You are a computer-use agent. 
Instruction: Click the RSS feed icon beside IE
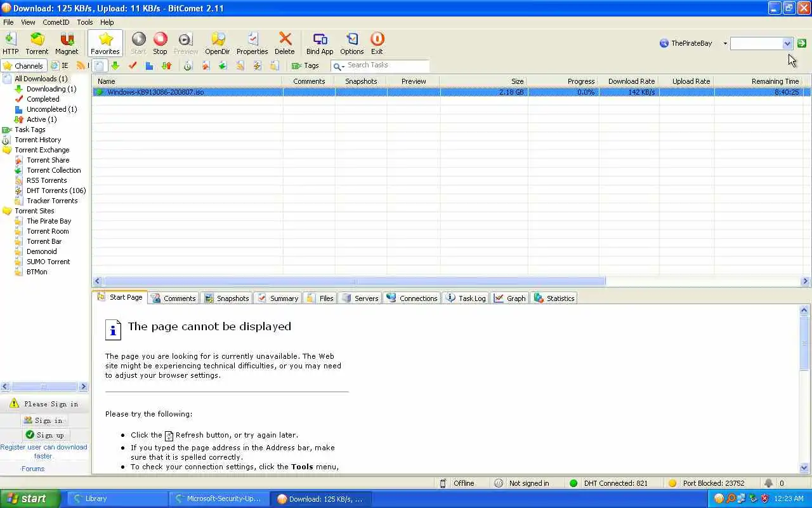[81, 65]
